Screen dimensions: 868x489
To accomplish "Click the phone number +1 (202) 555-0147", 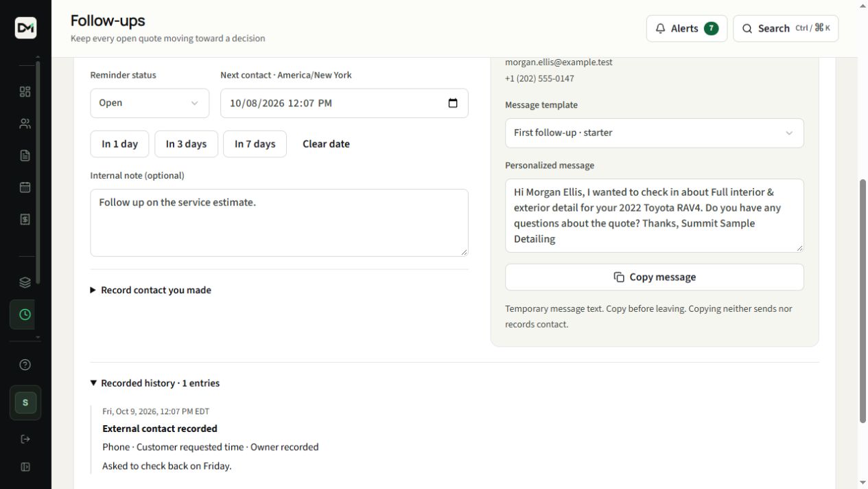I will point(539,78).
